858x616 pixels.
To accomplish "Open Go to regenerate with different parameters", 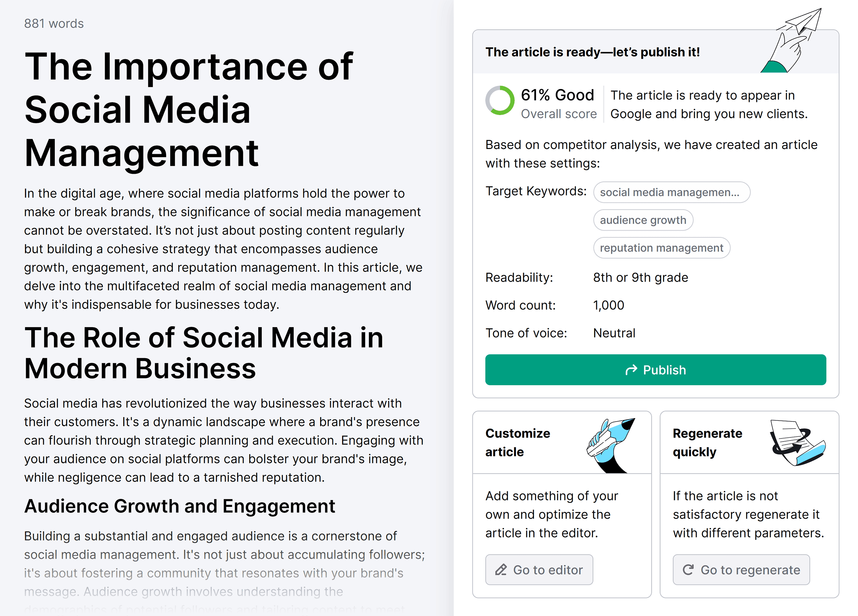I will [741, 569].
